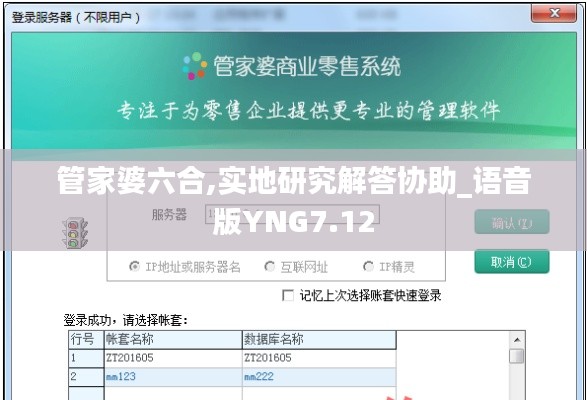This screenshot has width=587, height=400.
Task: Enable 记忆上次选择账套快速登录 checkbox
Action: (288, 295)
